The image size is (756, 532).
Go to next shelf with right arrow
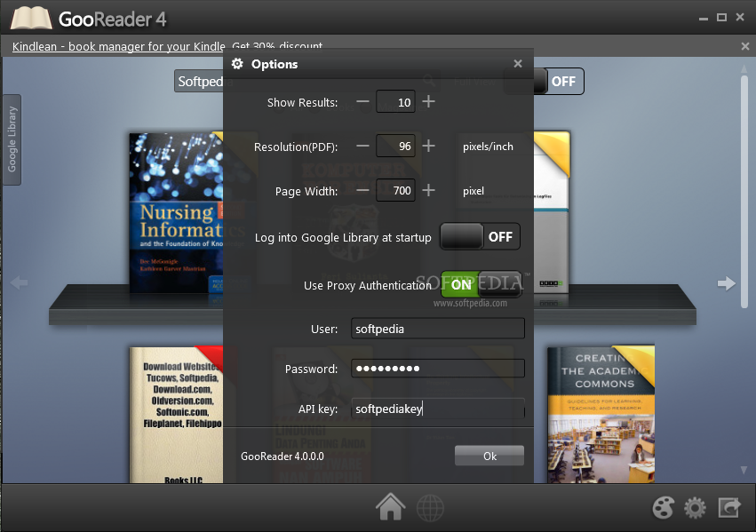click(727, 282)
